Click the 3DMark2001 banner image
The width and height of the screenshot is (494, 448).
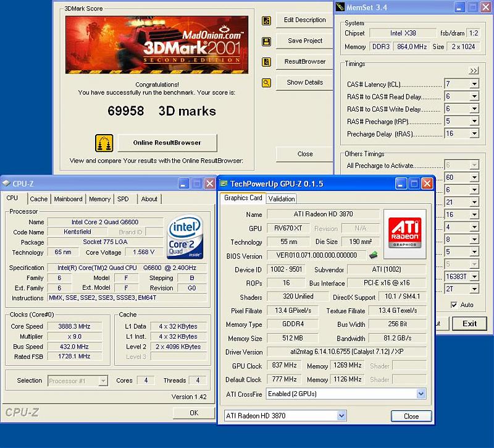157,44
